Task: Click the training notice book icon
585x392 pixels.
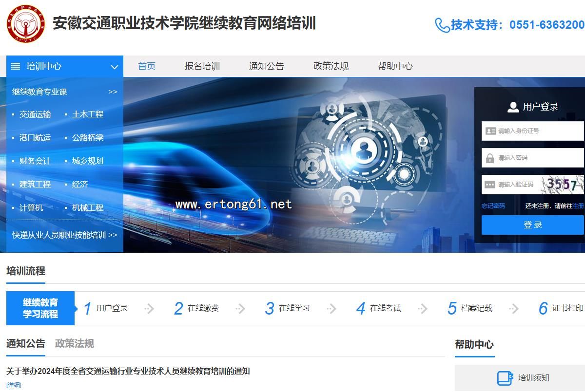Action: (505, 378)
